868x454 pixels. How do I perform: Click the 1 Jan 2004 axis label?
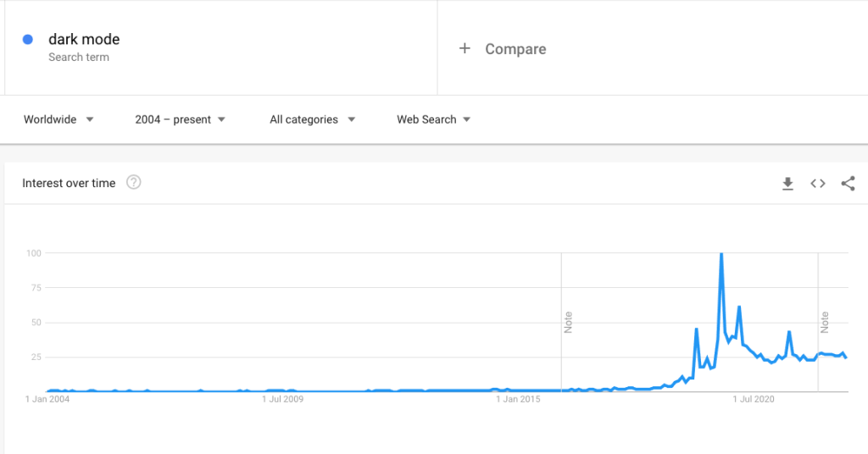click(47, 398)
